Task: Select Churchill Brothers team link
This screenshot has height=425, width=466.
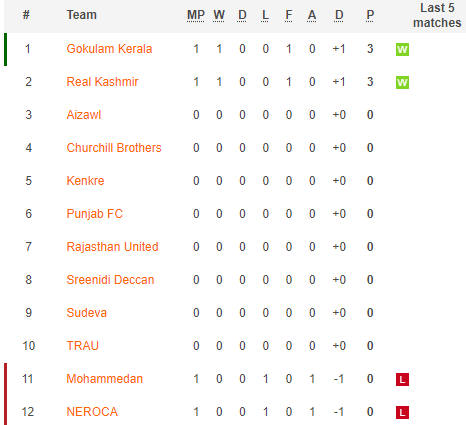Action: click(114, 148)
